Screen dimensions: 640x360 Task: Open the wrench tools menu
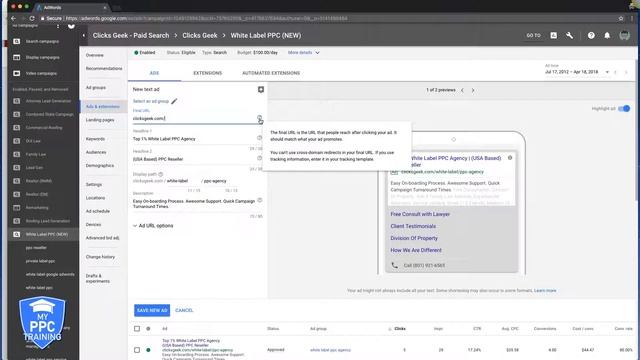[569, 36]
